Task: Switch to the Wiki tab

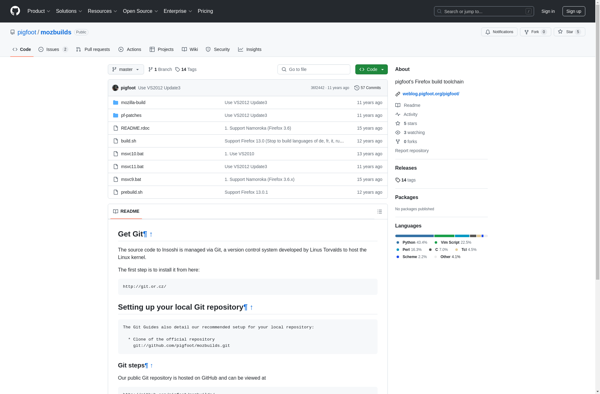Action: pyautogui.click(x=190, y=49)
